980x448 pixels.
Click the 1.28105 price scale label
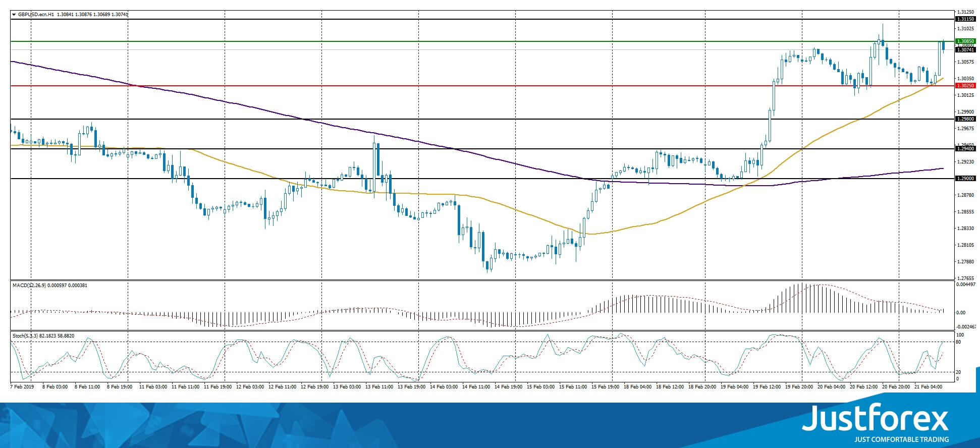point(965,245)
